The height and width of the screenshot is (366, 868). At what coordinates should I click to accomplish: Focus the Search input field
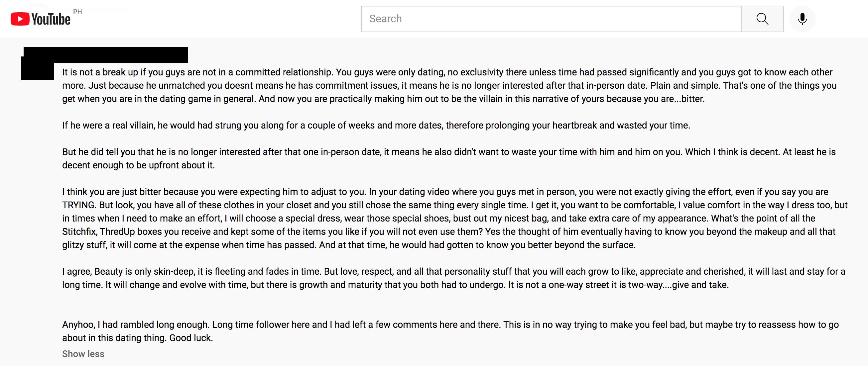(x=551, y=19)
